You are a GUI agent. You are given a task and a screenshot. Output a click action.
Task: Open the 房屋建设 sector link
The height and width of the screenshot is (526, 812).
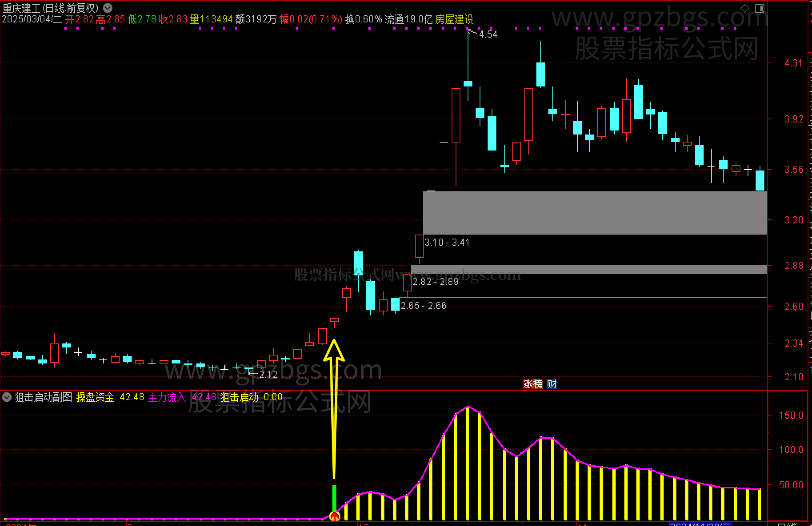pos(454,19)
